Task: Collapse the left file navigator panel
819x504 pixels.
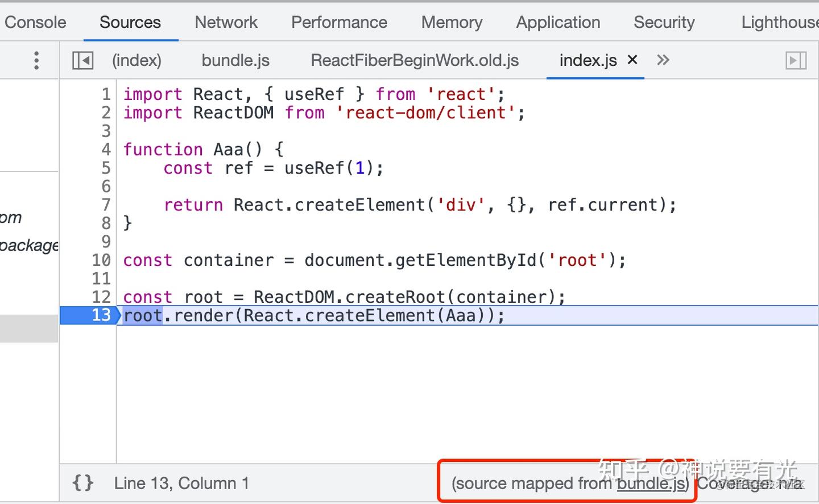Action: pyautogui.click(x=82, y=60)
